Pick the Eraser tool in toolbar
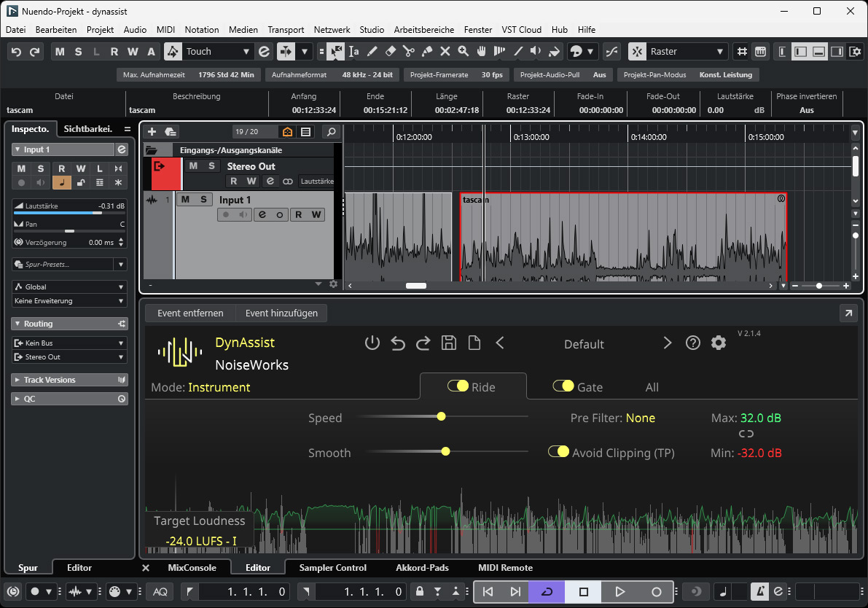 [390, 52]
